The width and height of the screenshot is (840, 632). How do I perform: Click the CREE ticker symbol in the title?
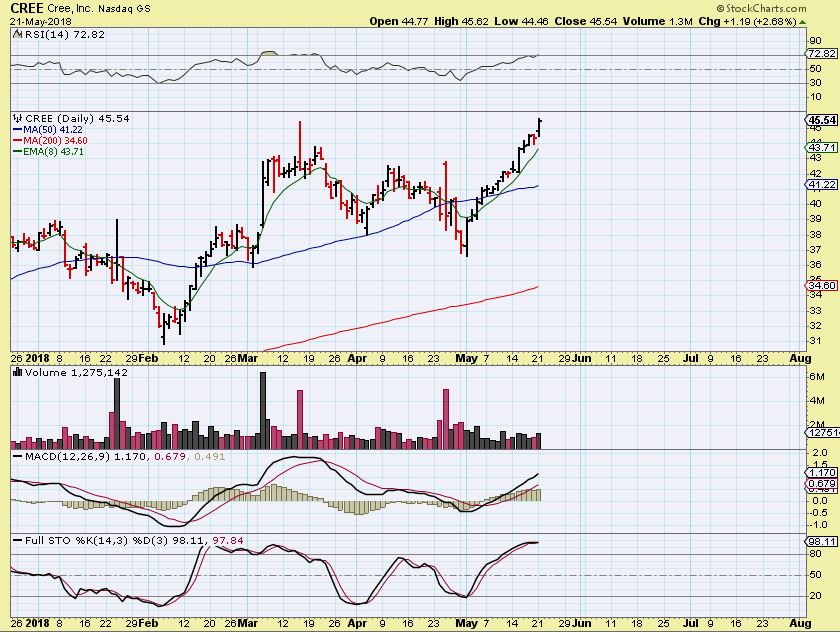27,8
